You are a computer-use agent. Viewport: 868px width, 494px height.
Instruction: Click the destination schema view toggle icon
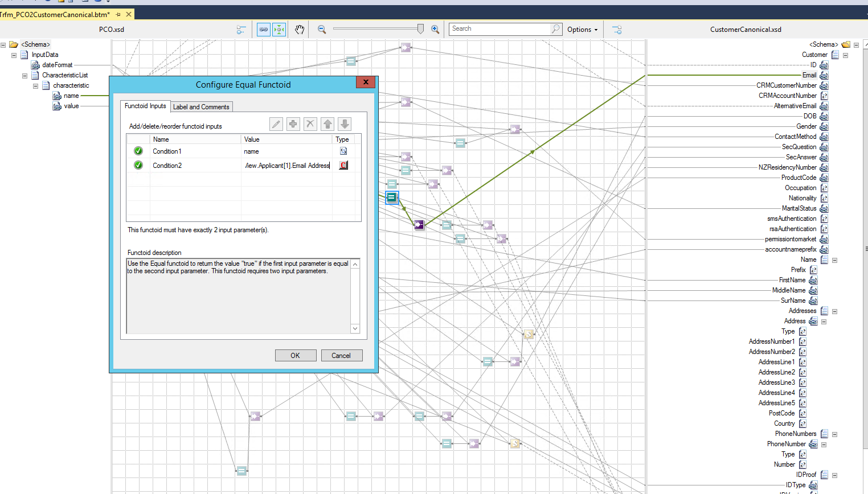click(x=617, y=30)
